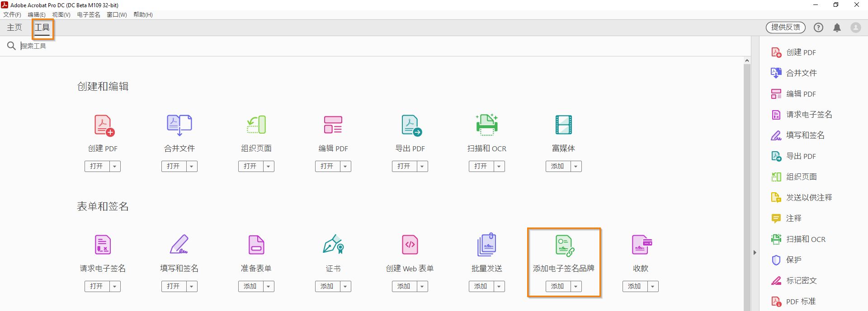
Task: Click the 填写和签名 pen icon in main area
Action: [x=179, y=245]
